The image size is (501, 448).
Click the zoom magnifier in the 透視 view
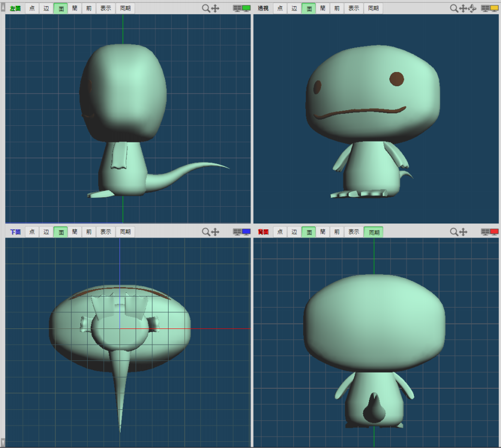click(454, 8)
